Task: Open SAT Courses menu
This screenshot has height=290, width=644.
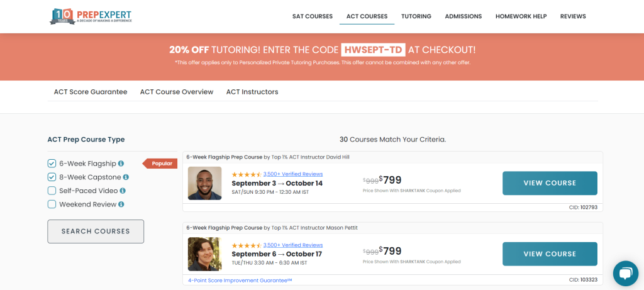Action: (313, 16)
